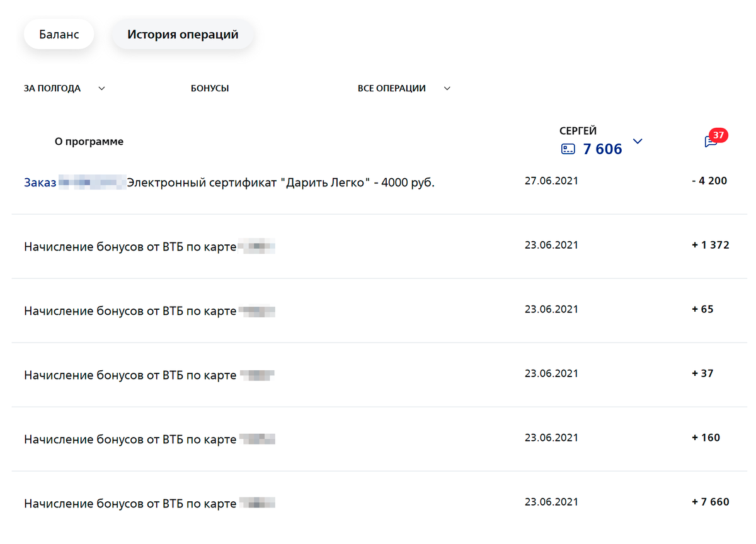Image resolution: width=756 pixels, height=544 pixels.
Task: Select the +160 bonus accrual row
Action: 130,439
